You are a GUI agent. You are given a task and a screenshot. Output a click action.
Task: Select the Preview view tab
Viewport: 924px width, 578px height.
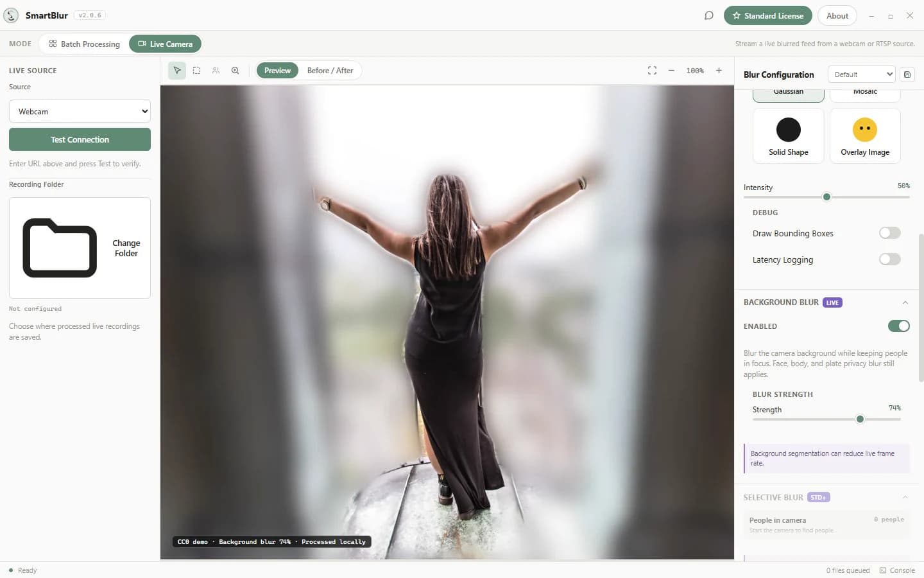click(x=277, y=71)
